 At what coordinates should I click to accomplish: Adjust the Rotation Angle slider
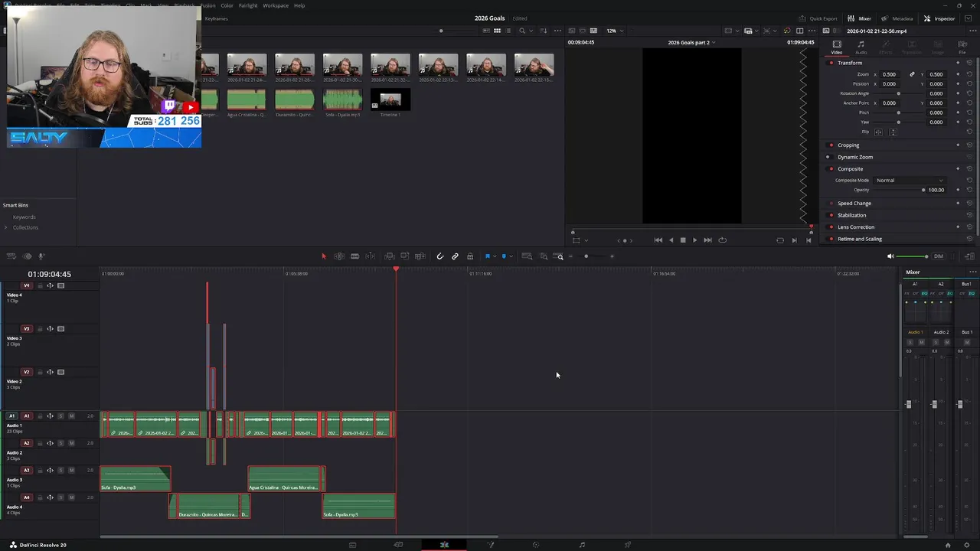tap(899, 93)
